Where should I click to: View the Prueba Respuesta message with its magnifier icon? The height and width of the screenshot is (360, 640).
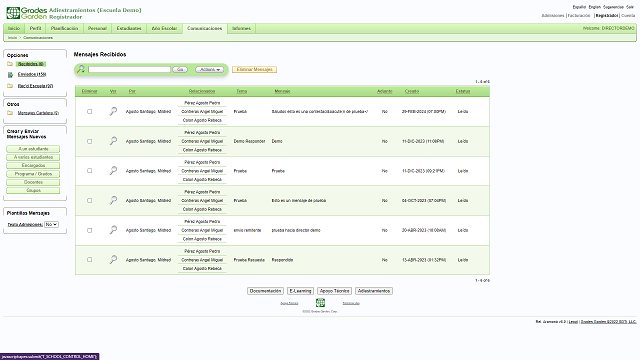(113, 260)
